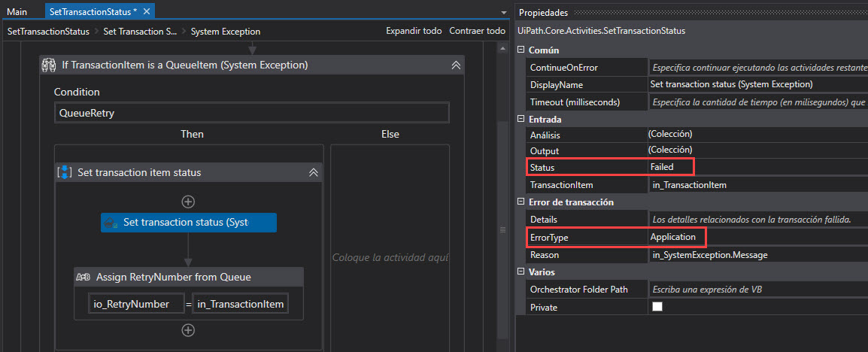Add activity with top plus icon
Viewport: 868px width, 352px height.
pyautogui.click(x=188, y=202)
